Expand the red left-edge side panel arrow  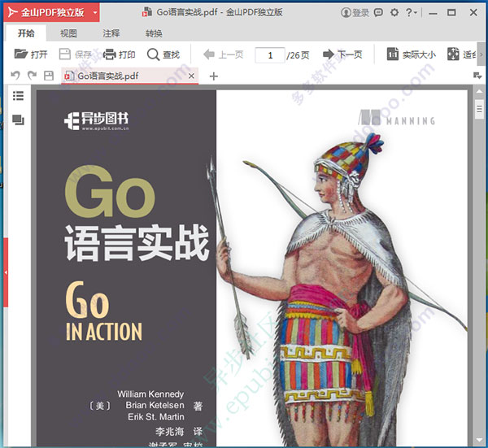(x=6, y=272)
